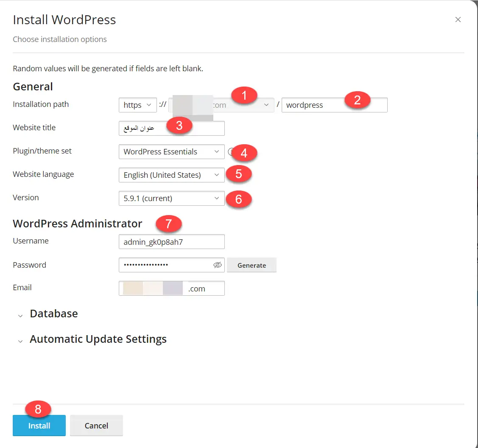The height and width of the screenshot is (448, 478).
Task: Toggle password visibility eye icon
Action: pyautogui.click(x=217, y=265)
